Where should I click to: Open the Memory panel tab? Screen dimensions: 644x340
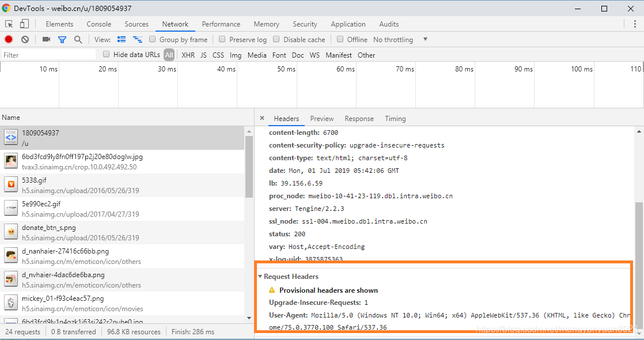(x=267, y=24)
